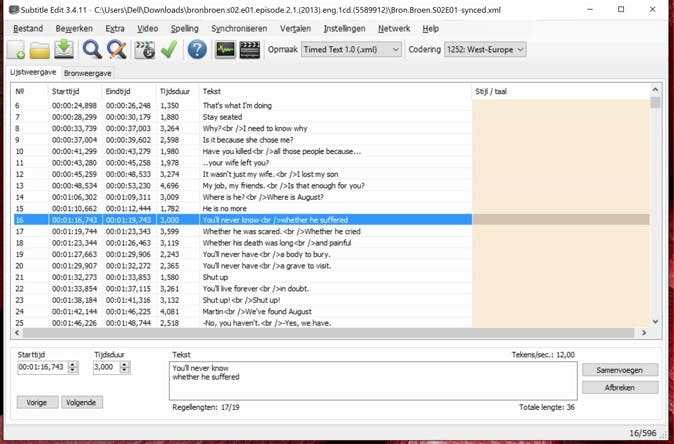Click the New subtitle file icon
This screenshot has height=444, width=674.
click(x=16, y=50)
